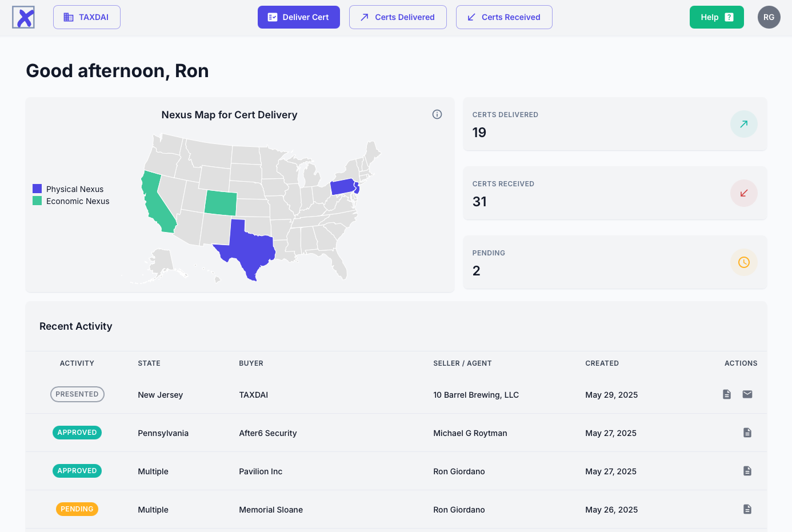Click the Certs Delivered arrow icon
Viewport: 792px width, 532px height.
[x=743, y=124]
